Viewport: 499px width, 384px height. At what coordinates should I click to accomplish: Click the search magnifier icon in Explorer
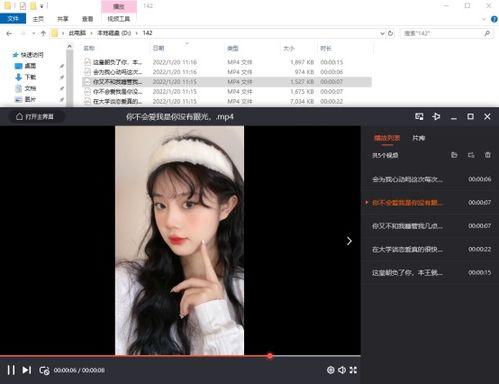pyautogui.click(x=487, y=33)
